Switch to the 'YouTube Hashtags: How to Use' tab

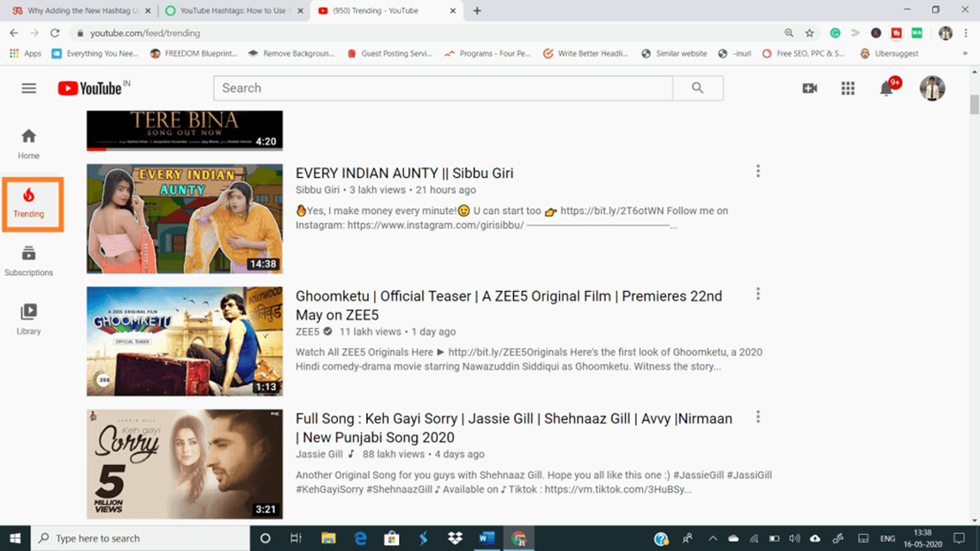click(233, 10)
